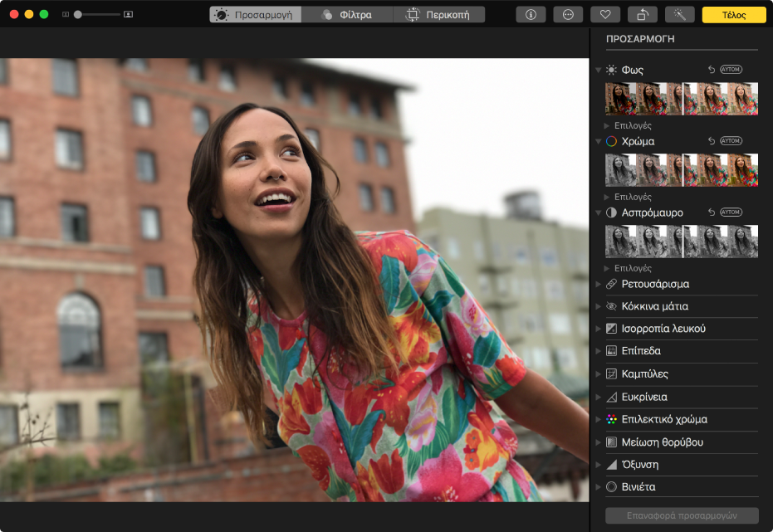Reset the Χρώμα adjustment with undo arrow
Image resolution: width=773 pixels, height=532 pixels.
[x=711, y=141]
